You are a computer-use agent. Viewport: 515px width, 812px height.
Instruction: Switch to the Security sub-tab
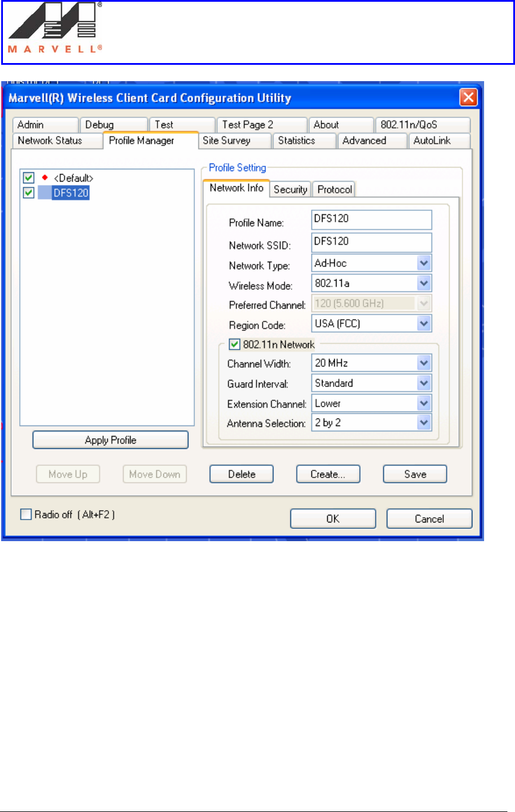point(290,190)
